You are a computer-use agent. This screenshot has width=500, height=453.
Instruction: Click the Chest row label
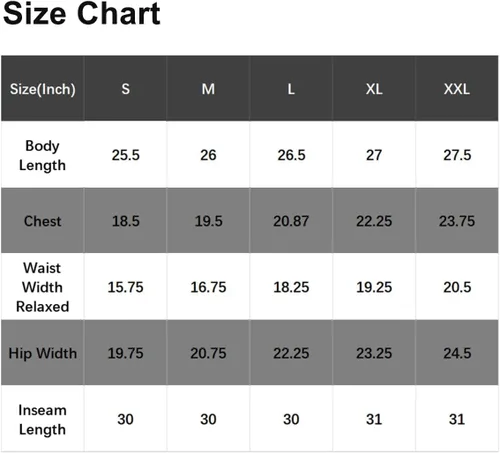pyautogui.click(x=43, y=221)
